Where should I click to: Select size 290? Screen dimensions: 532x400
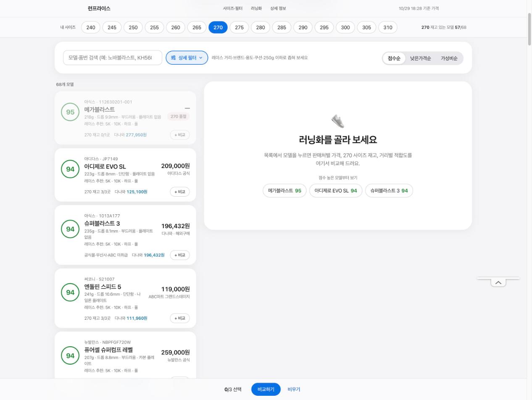tap(303, 27)
